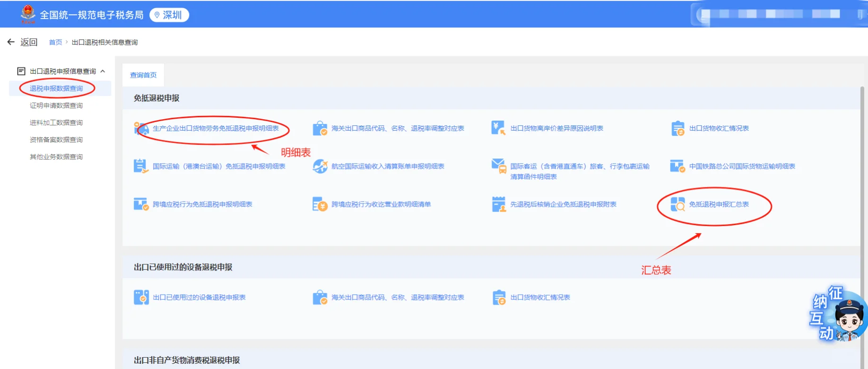Click the envelope icon for 国际客运（含香港直通车）

click(x=499, y=166)
